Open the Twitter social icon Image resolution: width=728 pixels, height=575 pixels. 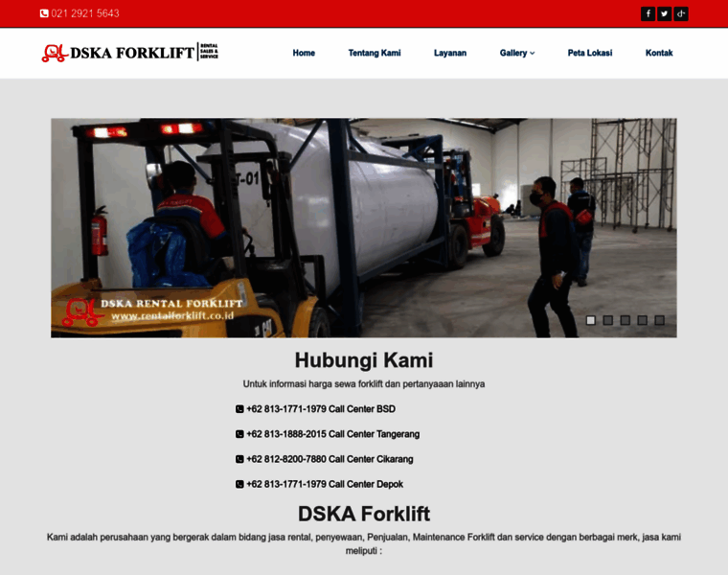click(x=665, y=14)
